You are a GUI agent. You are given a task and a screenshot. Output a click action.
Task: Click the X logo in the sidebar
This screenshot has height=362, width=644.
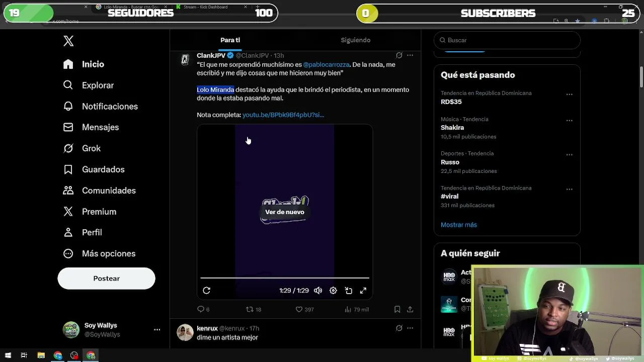point(68,41)
